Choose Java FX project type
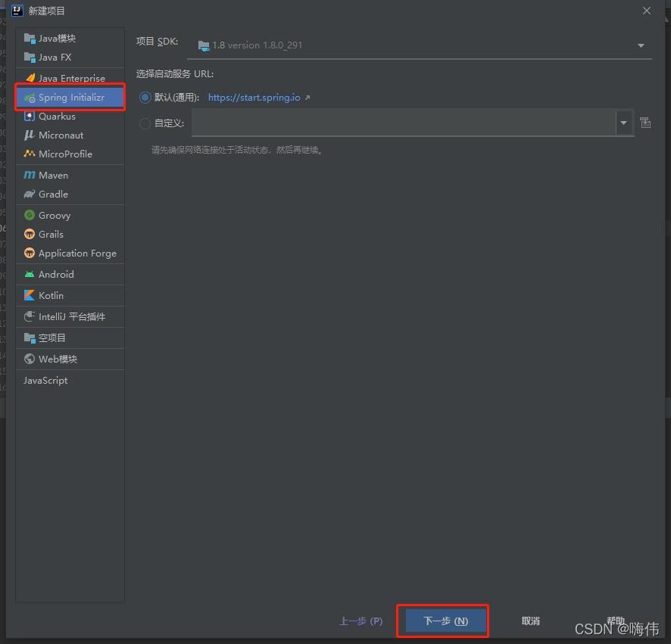This screenshot has height=644, width=671. tap(70, 58)
